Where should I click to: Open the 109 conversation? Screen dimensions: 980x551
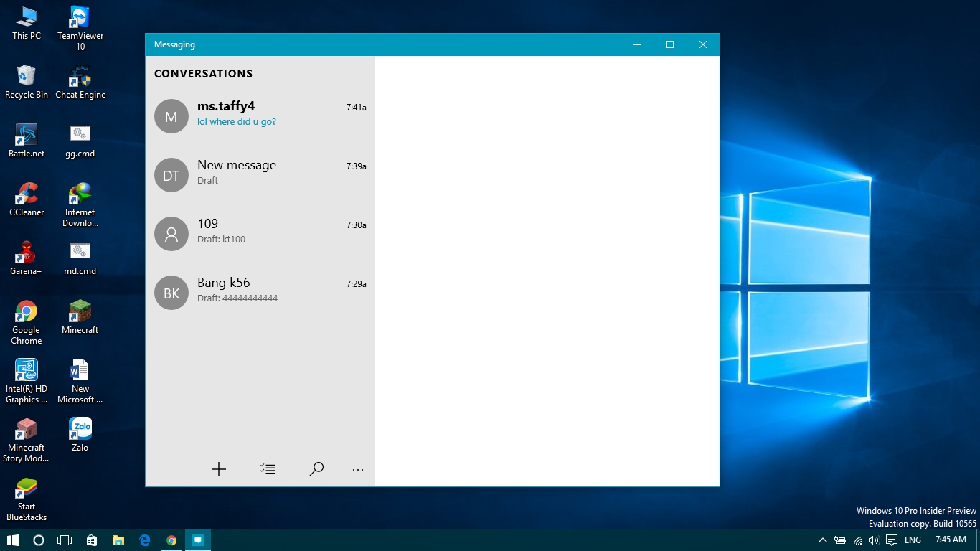coord(260,235)
